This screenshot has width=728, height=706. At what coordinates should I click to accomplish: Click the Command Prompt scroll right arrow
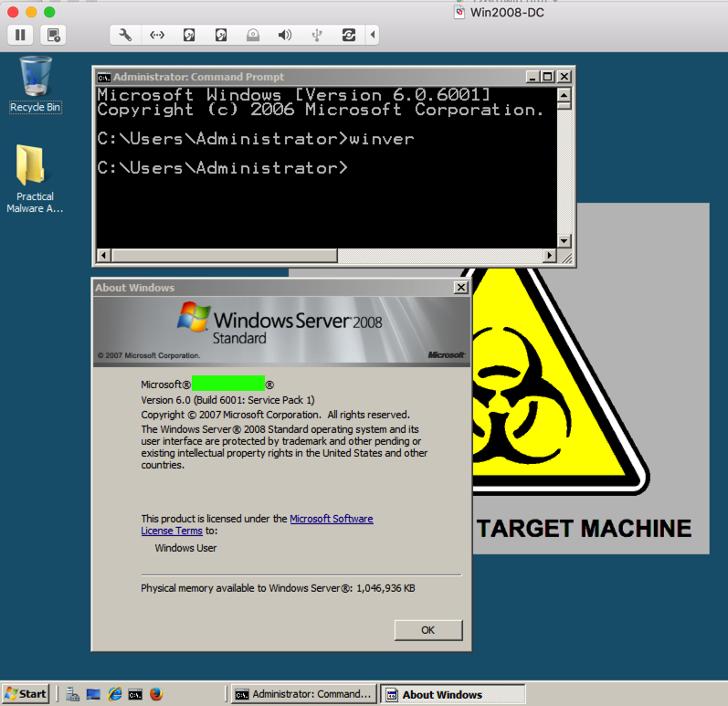[x=550, y=256]
